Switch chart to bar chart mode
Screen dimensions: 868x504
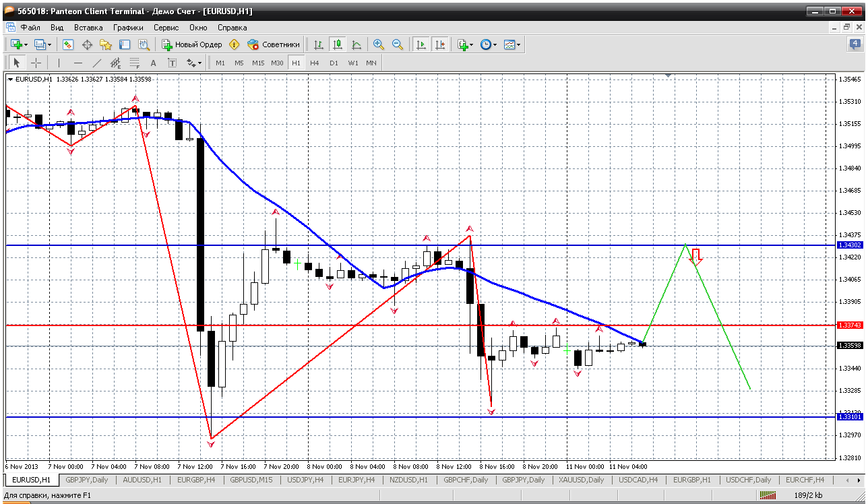tap(319, 44)
